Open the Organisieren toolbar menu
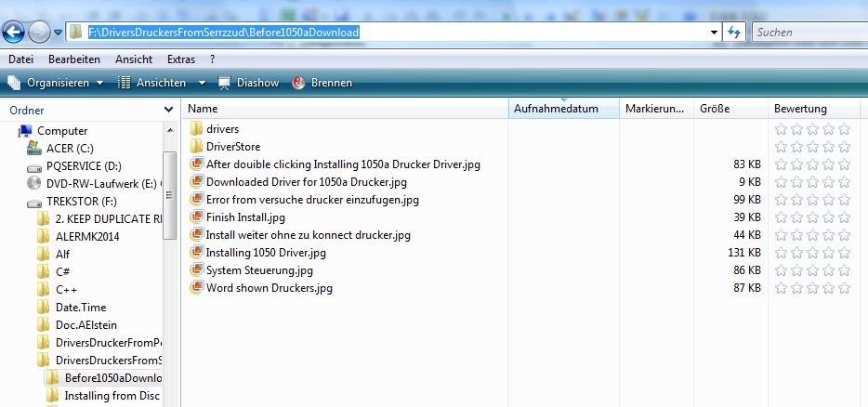 point(56,83)
